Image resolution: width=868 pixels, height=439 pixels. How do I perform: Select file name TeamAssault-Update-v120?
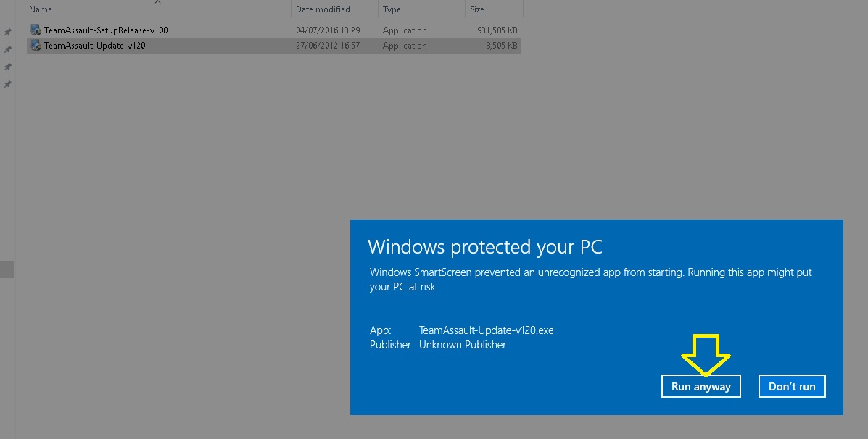click(x=95, y=46)
